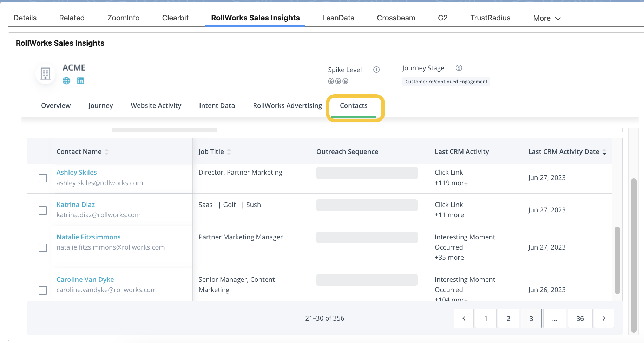
Task: Jump to page 36
Action: pyautogui.click(x=580, y=318)
